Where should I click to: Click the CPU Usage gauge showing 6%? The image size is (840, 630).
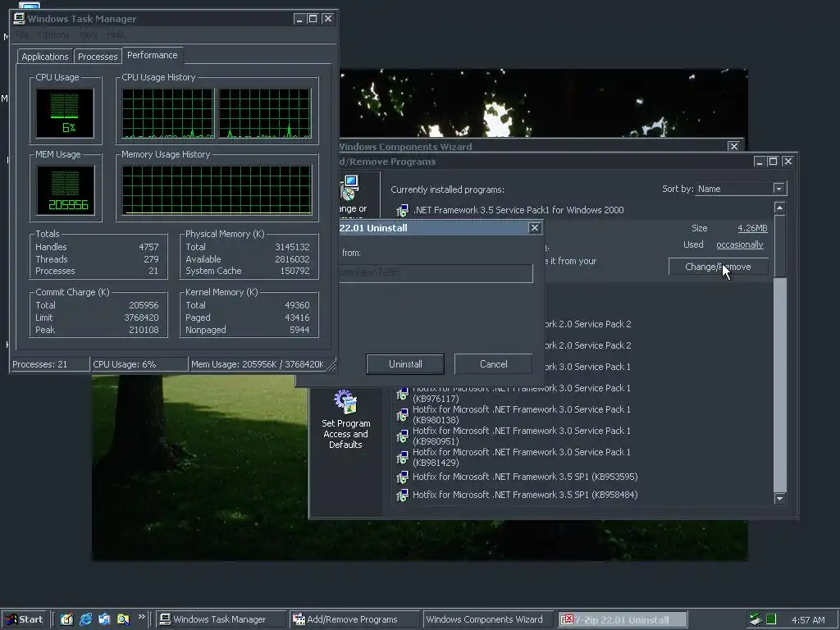[65, 113]
